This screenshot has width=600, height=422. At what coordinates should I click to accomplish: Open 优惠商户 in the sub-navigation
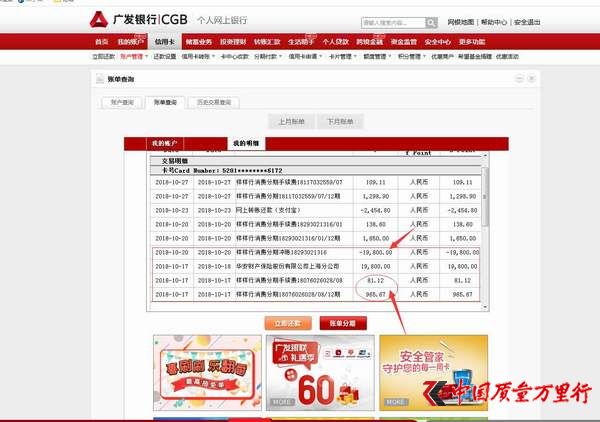(442, 57)
